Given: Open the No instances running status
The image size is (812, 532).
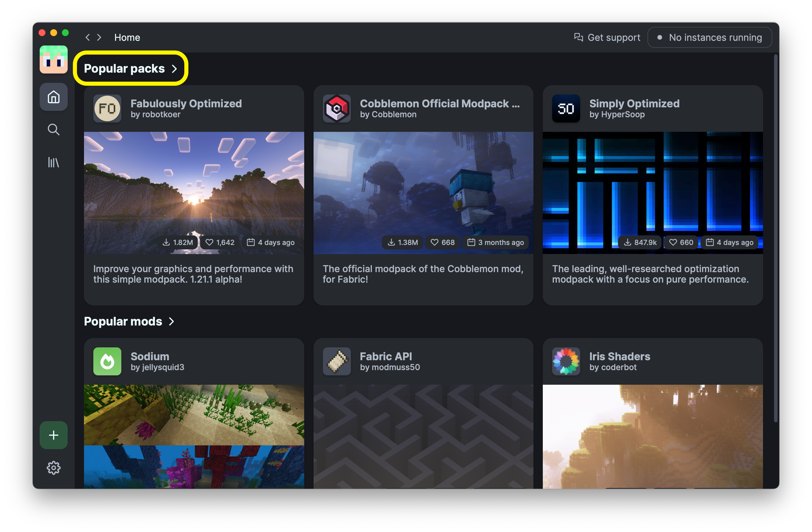Looking at the screenshot, I should [710, 38].
